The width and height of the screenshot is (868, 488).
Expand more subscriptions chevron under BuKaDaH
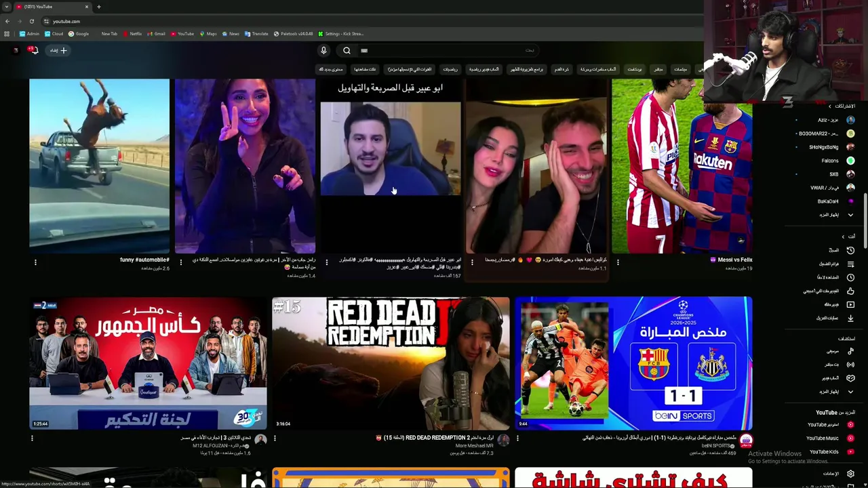(850, 215)
